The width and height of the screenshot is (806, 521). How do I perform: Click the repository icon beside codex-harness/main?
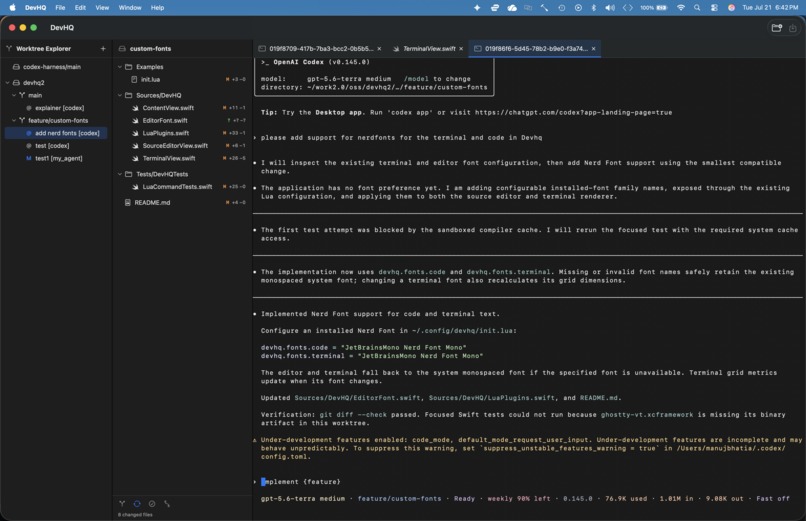(16, 67)
